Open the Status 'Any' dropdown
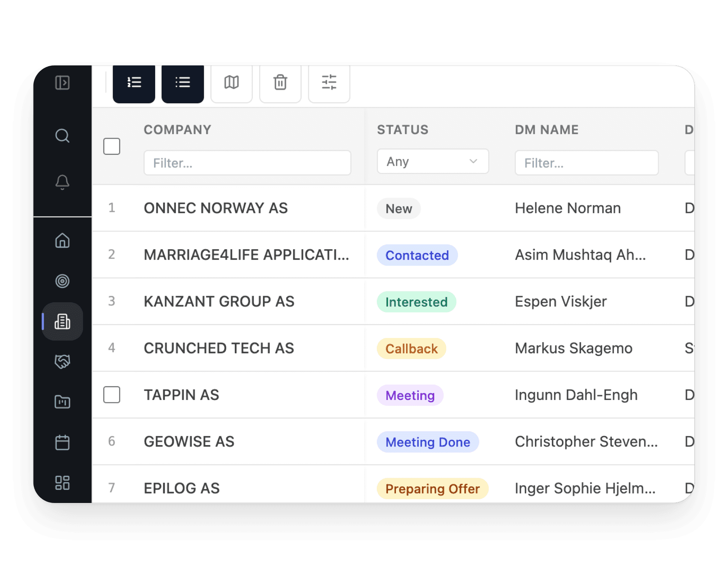728x568 pixels. 433,162
